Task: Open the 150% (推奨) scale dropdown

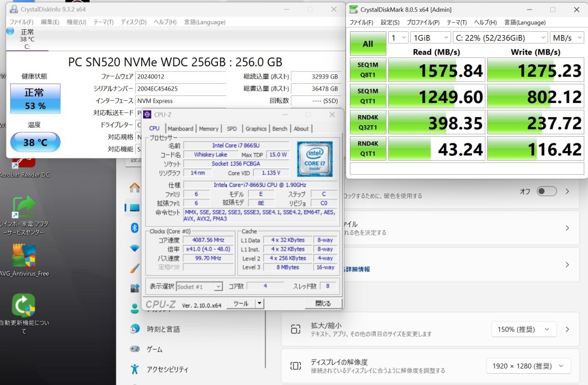Action: coord(523,329)
